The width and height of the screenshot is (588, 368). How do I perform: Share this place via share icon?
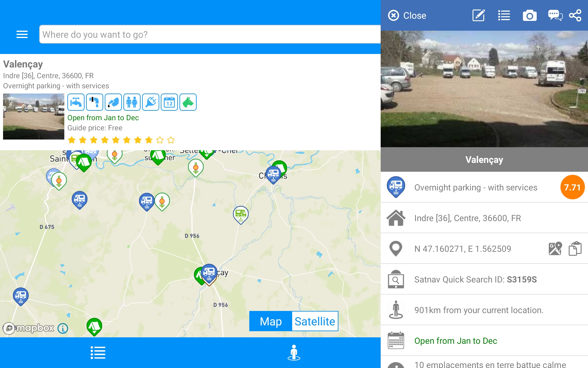pyautogui.click(x=575, y=15)
